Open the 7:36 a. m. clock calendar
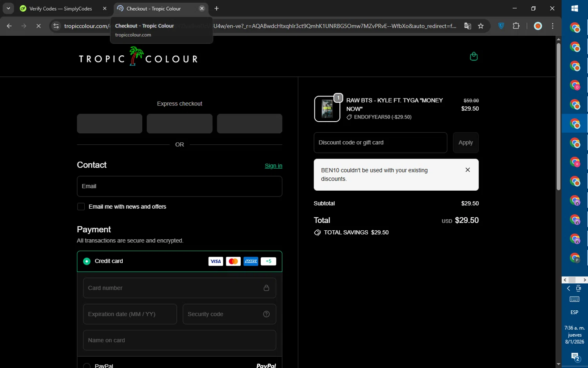 tap(575, 335)
